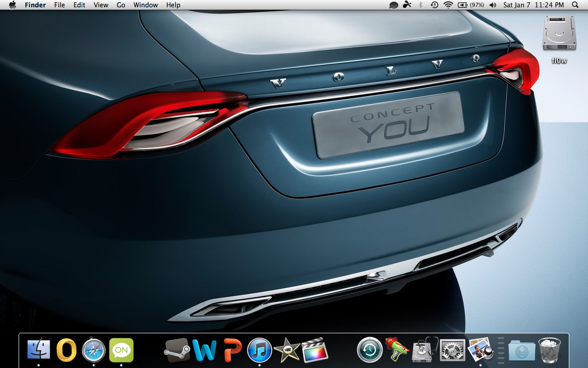This screenshot has height=368, width=588.
Task: Launch Final Cut Pro clapperboard icon
Action: 315,350
